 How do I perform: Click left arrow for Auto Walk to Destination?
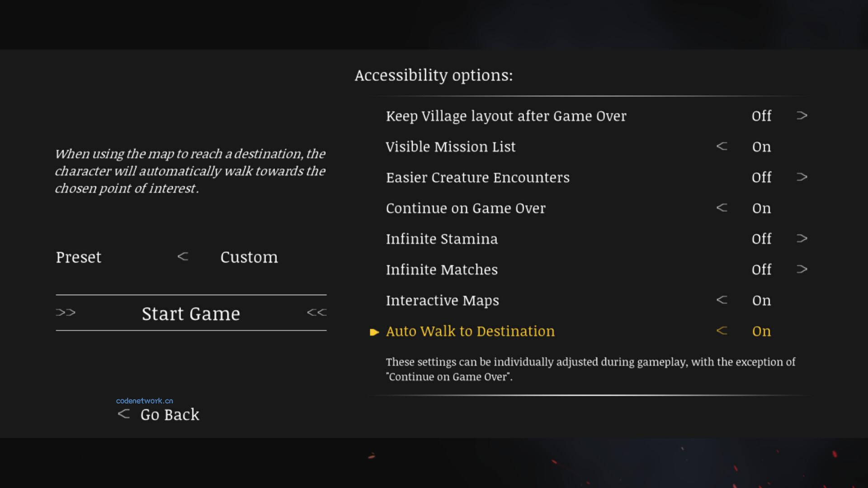722,331
